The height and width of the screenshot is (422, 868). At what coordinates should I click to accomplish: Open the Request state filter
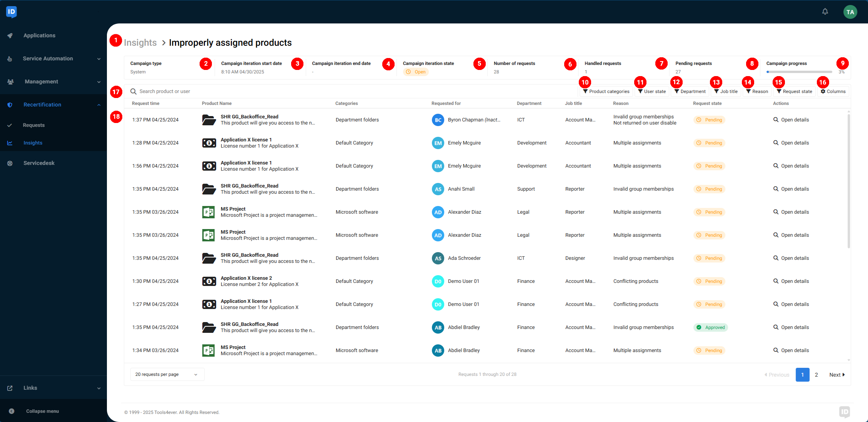click(x=794, y=91)
